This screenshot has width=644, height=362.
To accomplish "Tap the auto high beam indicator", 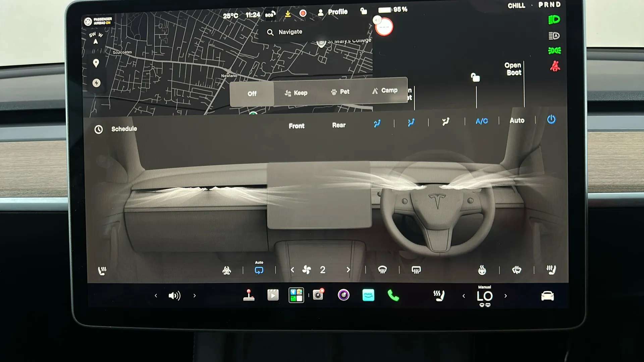I will (x=554, y=36).
